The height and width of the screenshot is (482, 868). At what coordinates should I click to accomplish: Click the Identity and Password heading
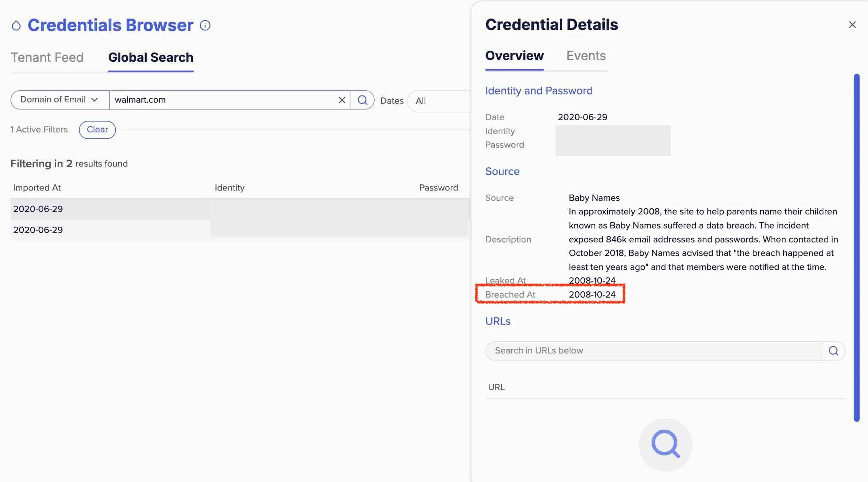539,91
